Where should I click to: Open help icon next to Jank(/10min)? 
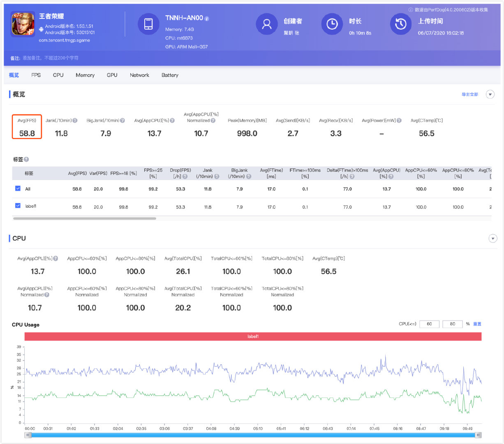click(75, 120)
